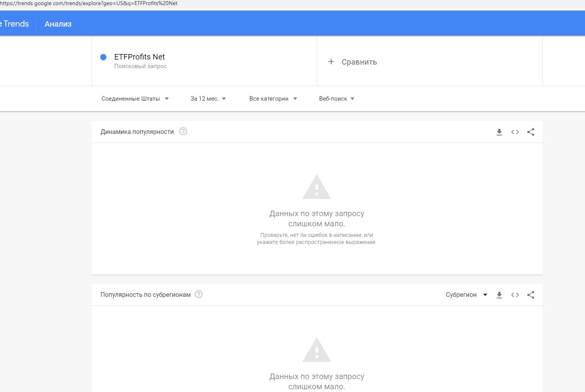
Task: Open the Анализ tab in header
Action: click(x=58, y=24)
